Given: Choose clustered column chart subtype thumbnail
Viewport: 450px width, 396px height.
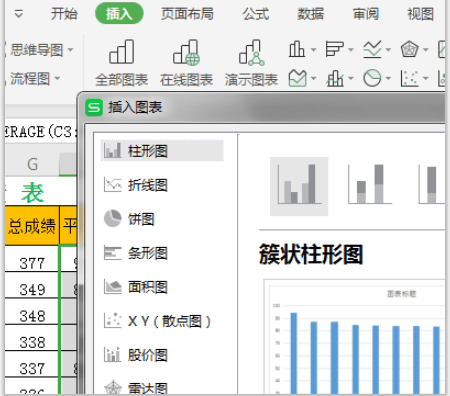Looking at the screenshot, I should 299,186.
